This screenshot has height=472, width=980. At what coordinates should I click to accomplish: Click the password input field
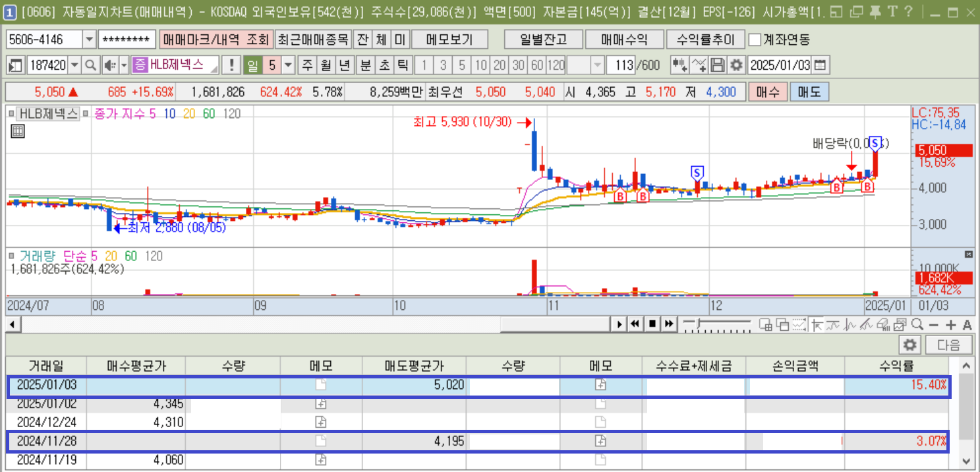point(127,40)
